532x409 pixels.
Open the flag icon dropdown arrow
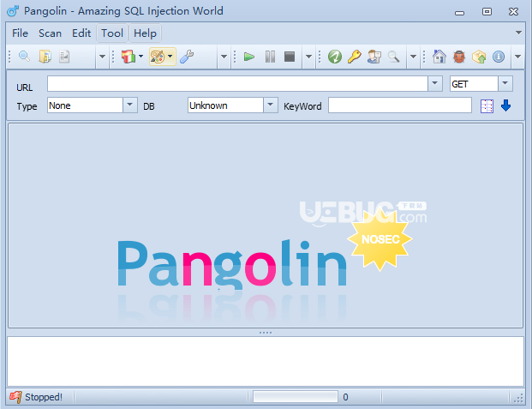(x=140, y=57)
